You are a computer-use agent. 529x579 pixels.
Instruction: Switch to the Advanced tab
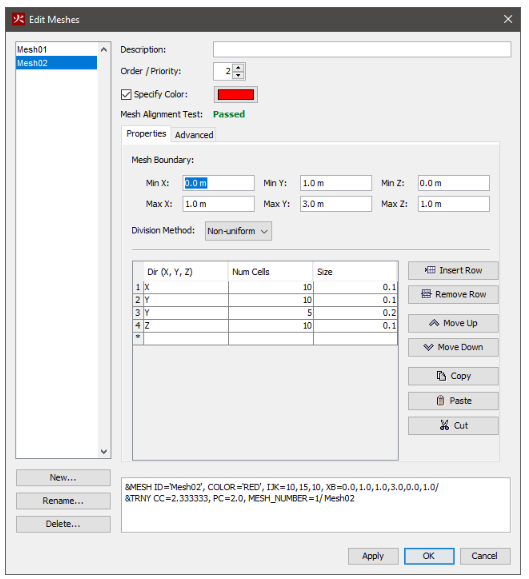[x=194, y=135]
